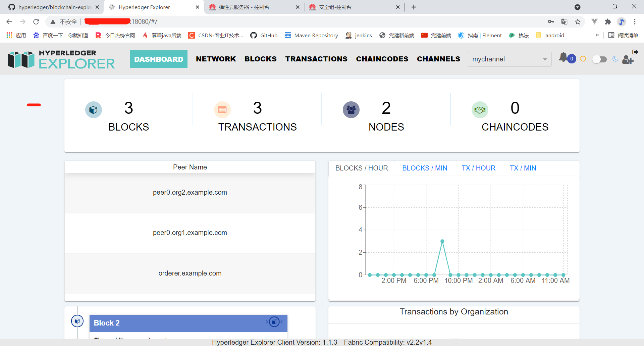Expand the hidden bookmarks chevron

tap(597, 35)
